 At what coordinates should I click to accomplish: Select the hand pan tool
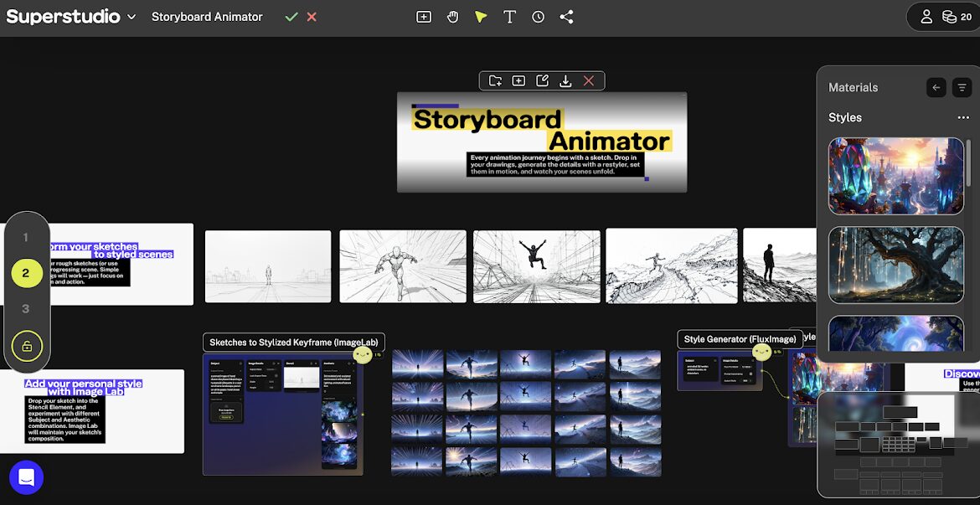click(452, 17)
